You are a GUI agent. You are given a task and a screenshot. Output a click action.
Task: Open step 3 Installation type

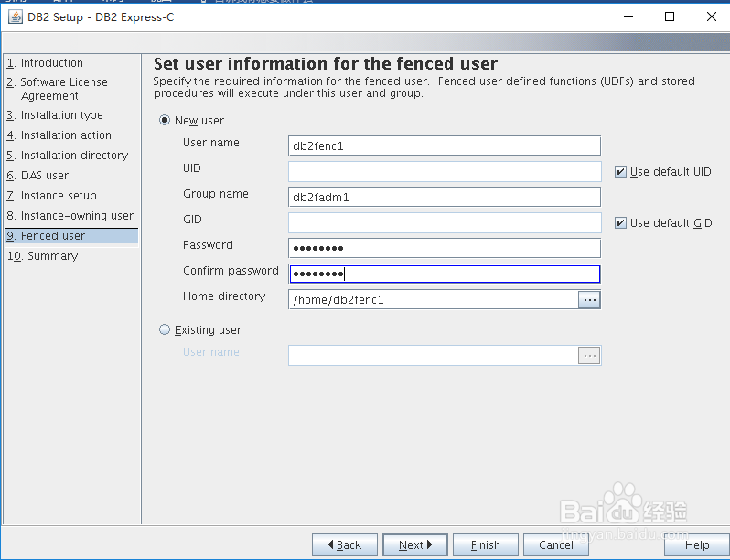click(55, 115)
